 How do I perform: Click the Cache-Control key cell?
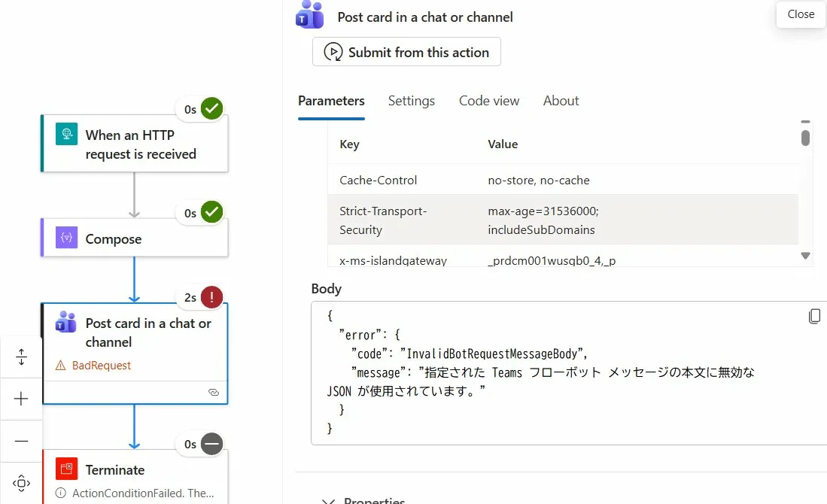[x=379, y=181]
